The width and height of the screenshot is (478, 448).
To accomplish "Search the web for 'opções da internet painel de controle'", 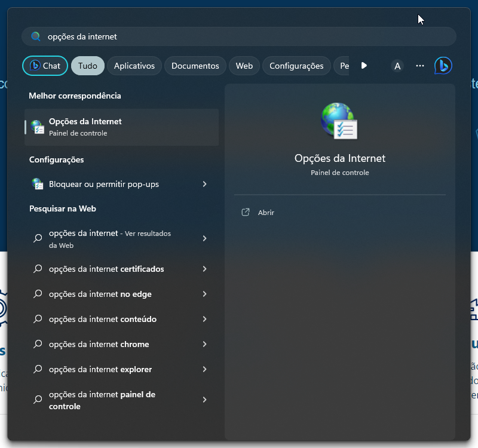I will 122,400.
